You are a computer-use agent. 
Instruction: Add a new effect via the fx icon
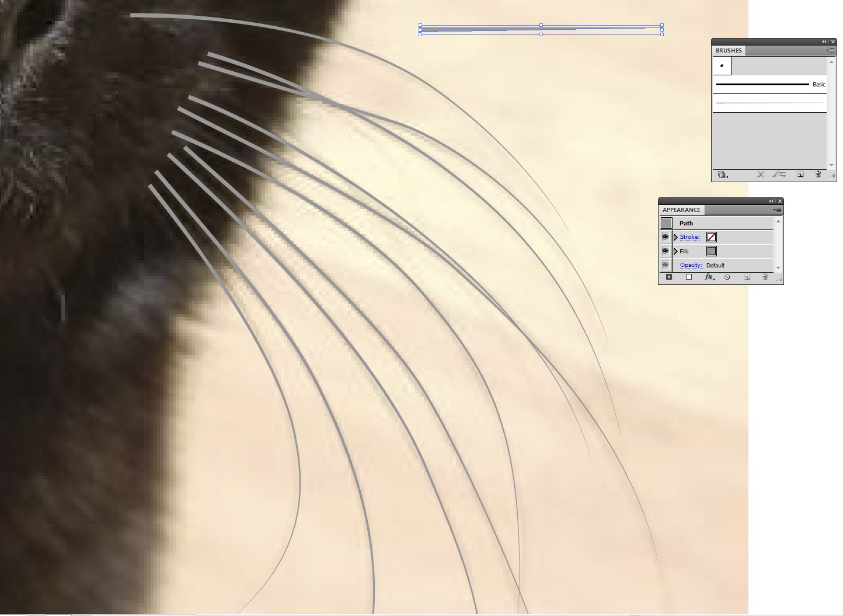tap(709, 277)
